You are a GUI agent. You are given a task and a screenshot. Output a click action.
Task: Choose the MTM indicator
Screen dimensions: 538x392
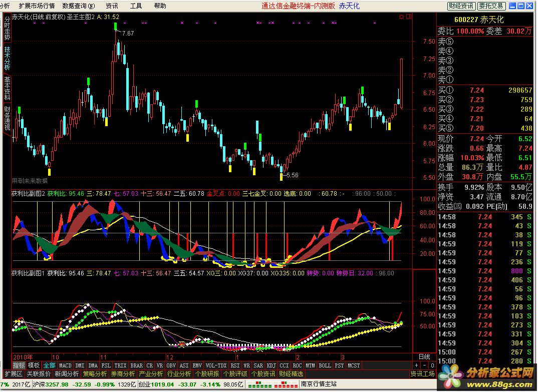pos(310,365)
